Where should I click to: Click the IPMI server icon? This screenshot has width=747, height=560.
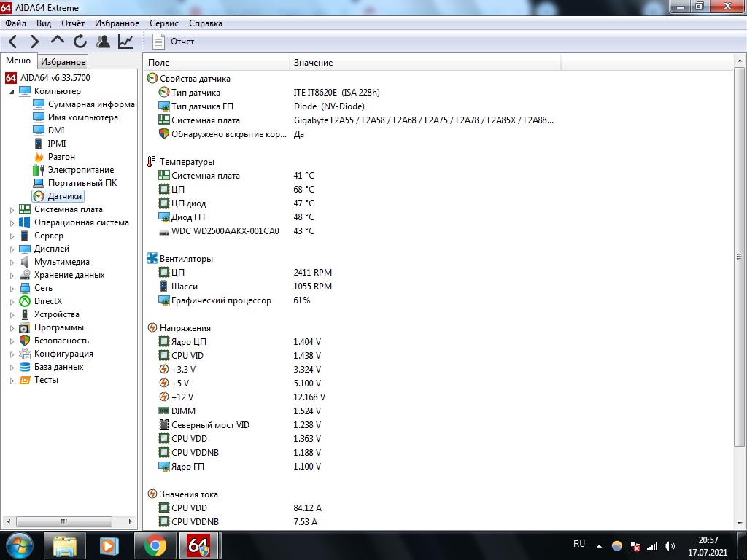[x=39, y=144]
